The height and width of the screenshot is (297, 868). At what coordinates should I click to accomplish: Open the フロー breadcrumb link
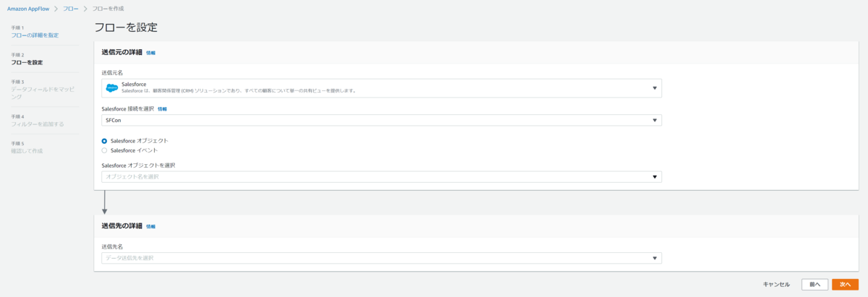click(x=70, y=8)
